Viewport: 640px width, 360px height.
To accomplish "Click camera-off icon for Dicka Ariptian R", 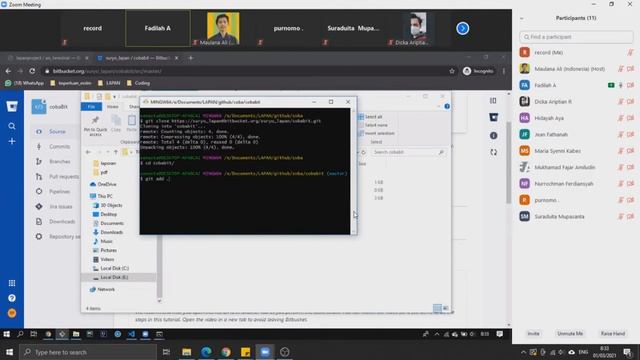I will coord(631,102).
